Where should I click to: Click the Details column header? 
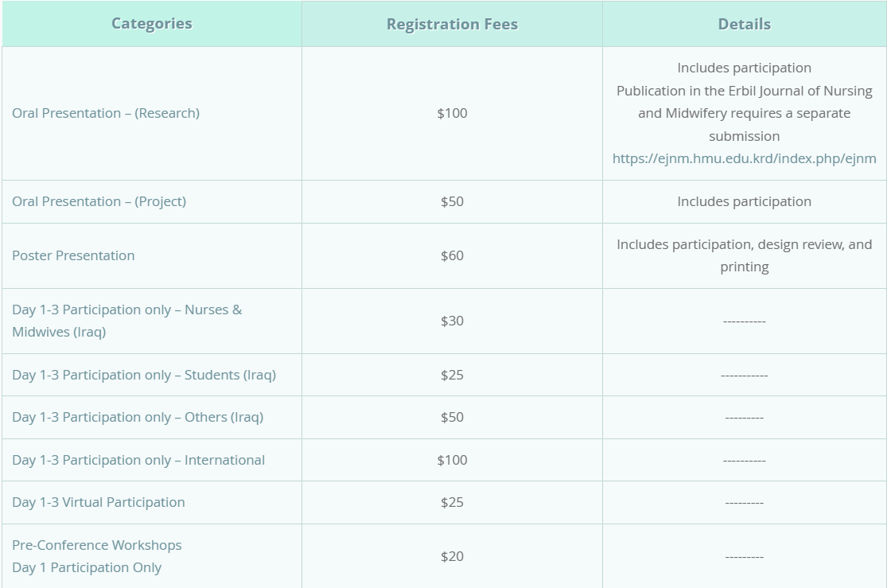[x=744, y=25]
